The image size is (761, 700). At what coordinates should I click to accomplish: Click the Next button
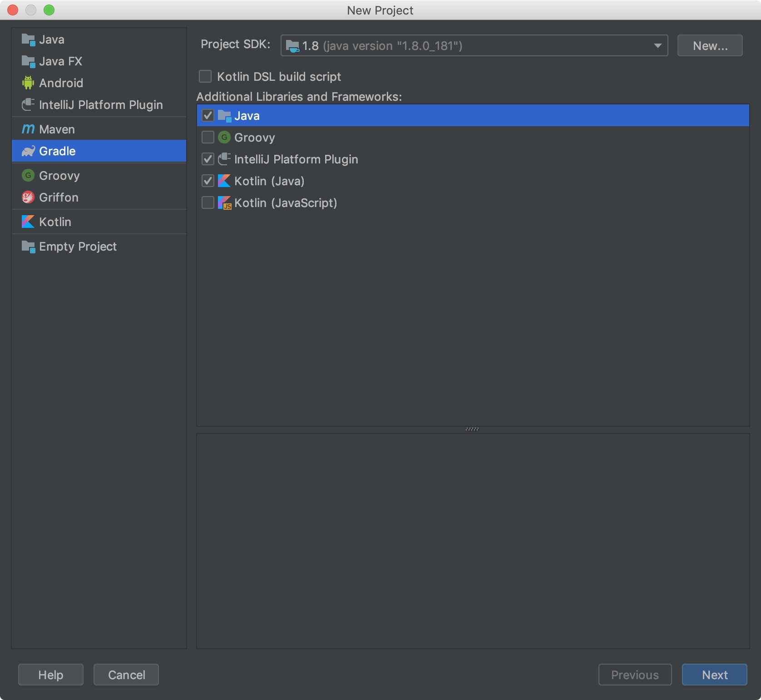714,675
